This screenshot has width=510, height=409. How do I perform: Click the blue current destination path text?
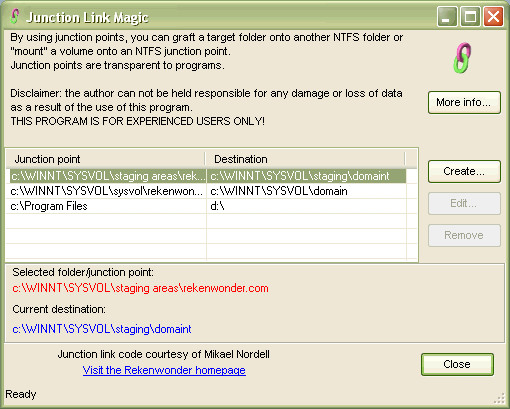click(102, 329)
